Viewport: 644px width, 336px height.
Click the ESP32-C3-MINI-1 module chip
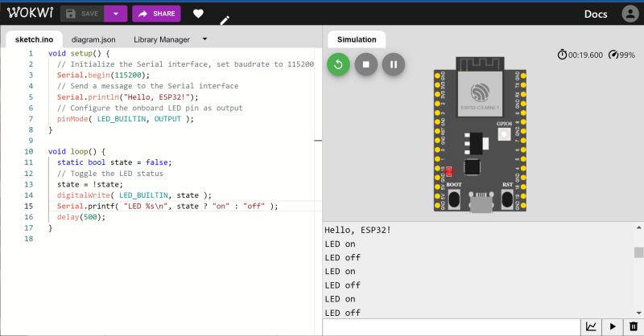480,93
